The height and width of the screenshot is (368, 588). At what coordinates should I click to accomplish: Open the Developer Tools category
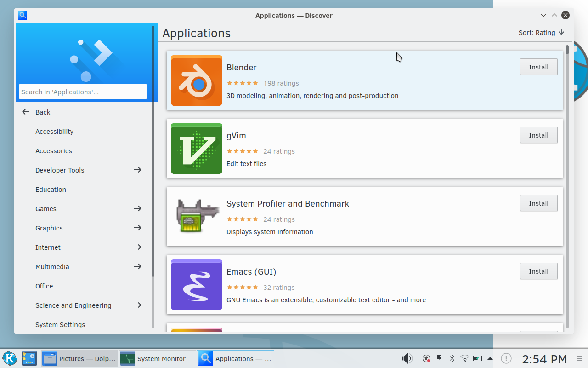point(60,170)
